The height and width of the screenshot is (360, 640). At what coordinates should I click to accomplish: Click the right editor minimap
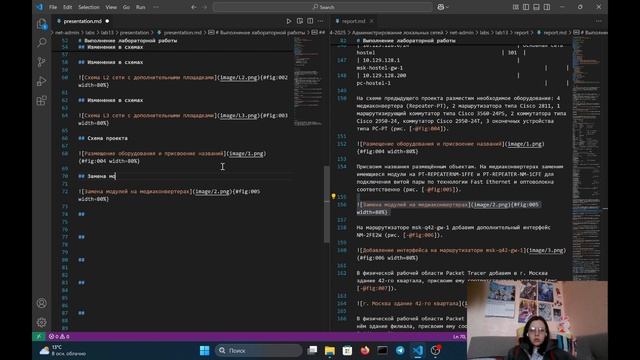coord(586,159)
